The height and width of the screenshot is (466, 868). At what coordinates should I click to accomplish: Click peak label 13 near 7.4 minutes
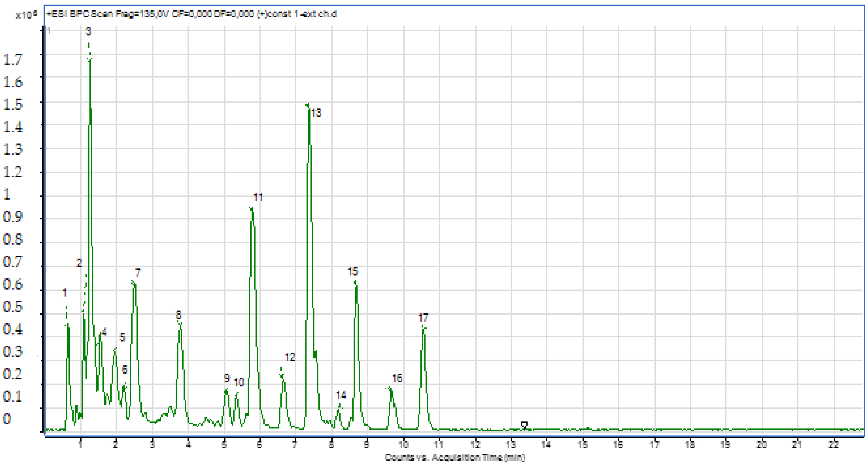pos(317,113)
